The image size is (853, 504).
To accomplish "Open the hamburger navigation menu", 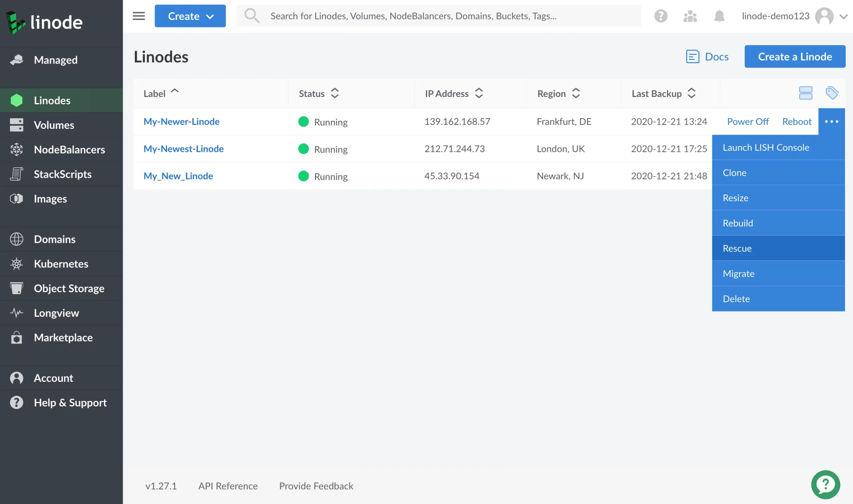I will coord(138,16).
